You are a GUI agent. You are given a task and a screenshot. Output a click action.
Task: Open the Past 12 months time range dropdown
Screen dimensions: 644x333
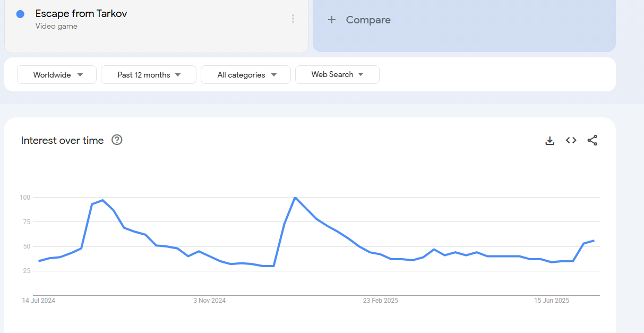pyautogui.click(x=149, y=75)
